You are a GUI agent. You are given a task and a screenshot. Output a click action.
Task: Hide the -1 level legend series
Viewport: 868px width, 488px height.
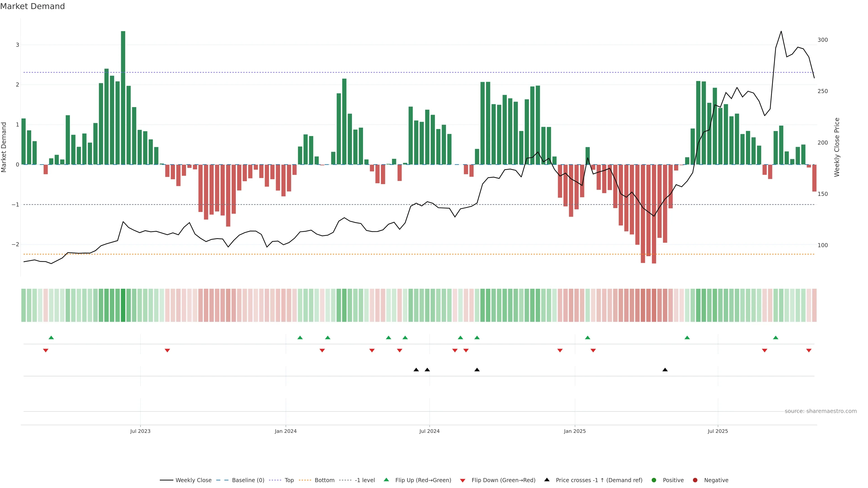click(365, 480)
